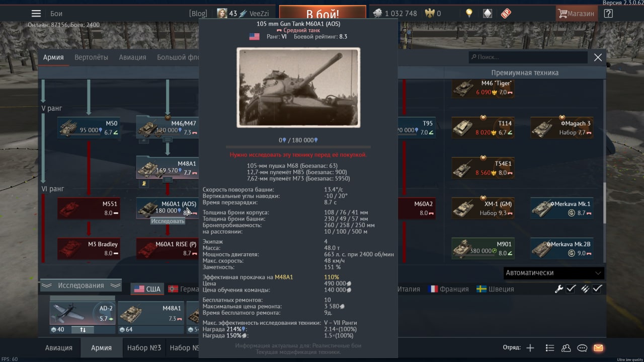Select the M46/M47 group card
The image size is (644, 362).
167,127
